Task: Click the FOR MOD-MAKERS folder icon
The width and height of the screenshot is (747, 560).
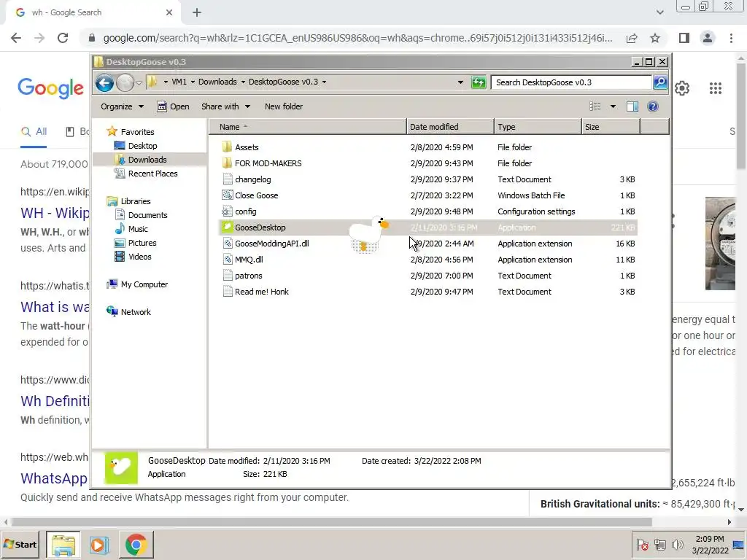Action: pos(228,163)
